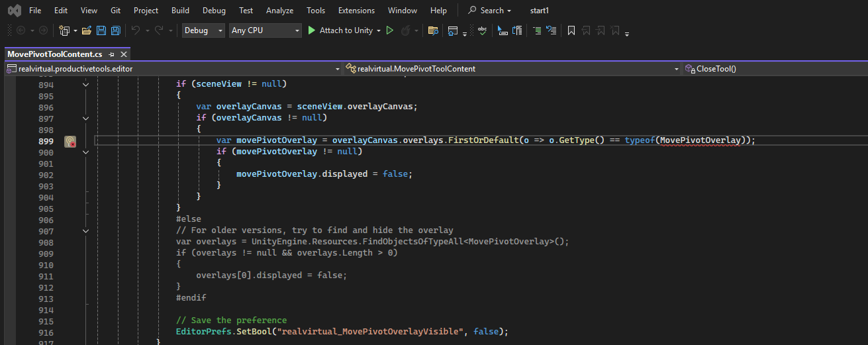
Task: Click the Save All icon
Action: [115, 30]
